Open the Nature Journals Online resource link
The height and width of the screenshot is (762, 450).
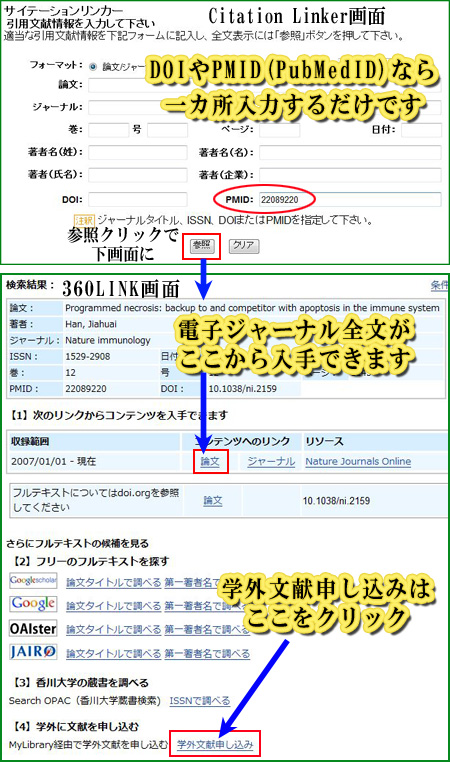click(358, 461)
